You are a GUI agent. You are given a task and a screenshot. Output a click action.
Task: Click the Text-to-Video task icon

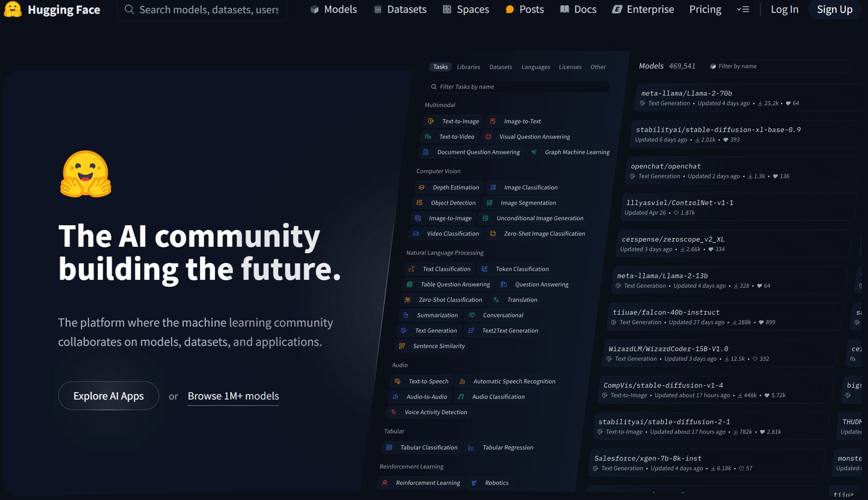[x=428, y=137]
